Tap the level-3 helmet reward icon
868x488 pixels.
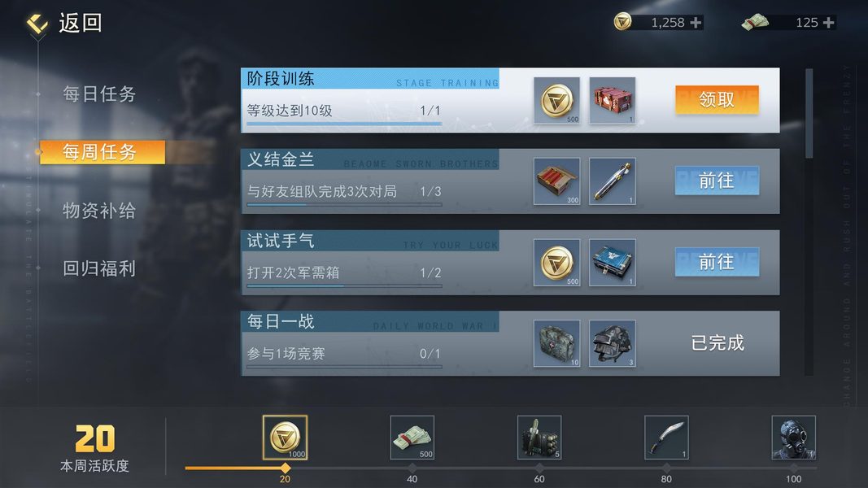tap(613, 343)
